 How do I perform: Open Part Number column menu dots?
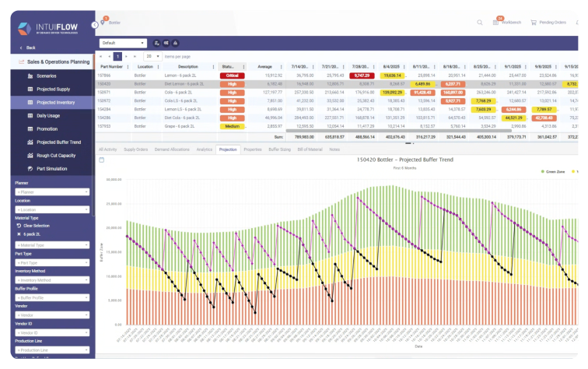[128, 67]
